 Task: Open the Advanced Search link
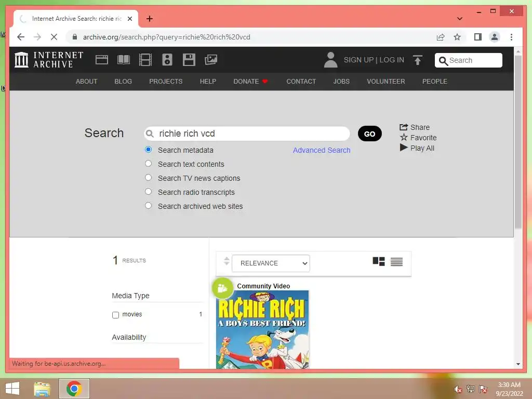click(321, 150)
